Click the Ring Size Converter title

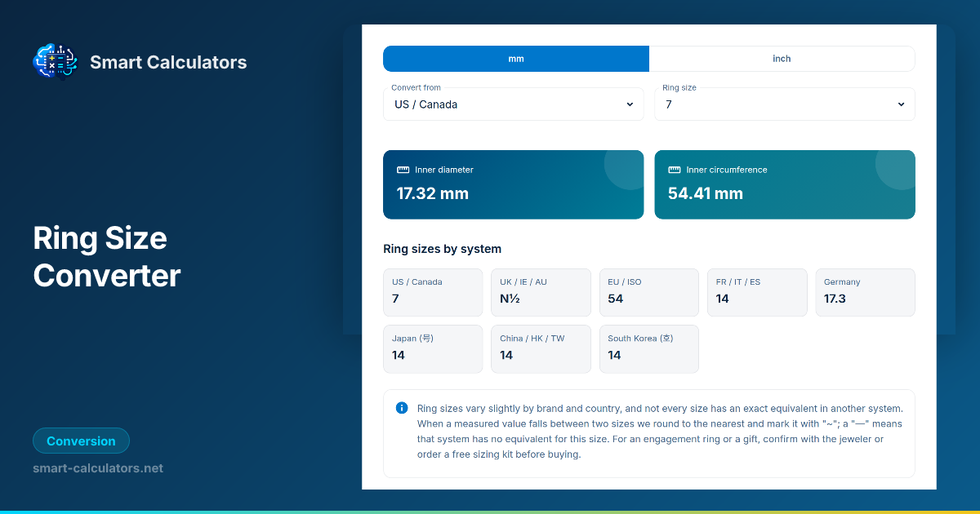pyautogui.click(x=106, y=257)
